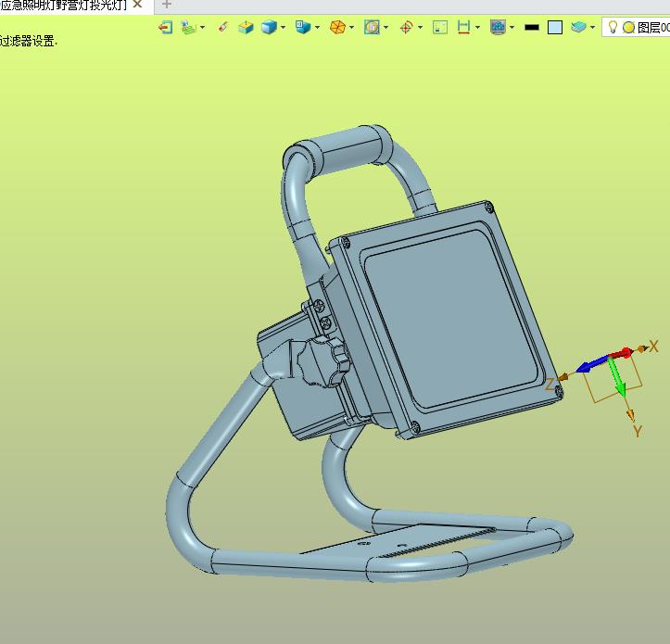Select the blue Z-axis arrow handle
Screen dimensions: 670x644
click(592, 364)
